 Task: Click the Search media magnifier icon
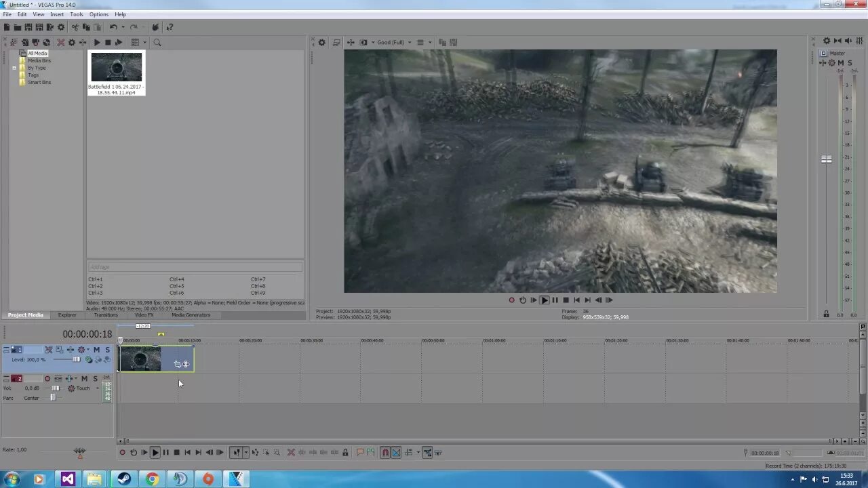(157, 42)
